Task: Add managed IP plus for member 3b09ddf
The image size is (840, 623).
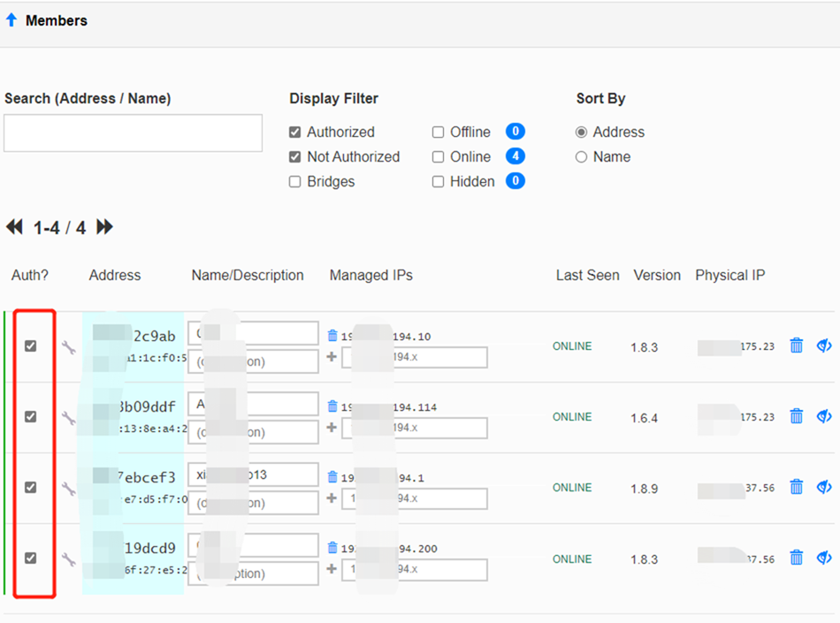Action: pos(332,427)
